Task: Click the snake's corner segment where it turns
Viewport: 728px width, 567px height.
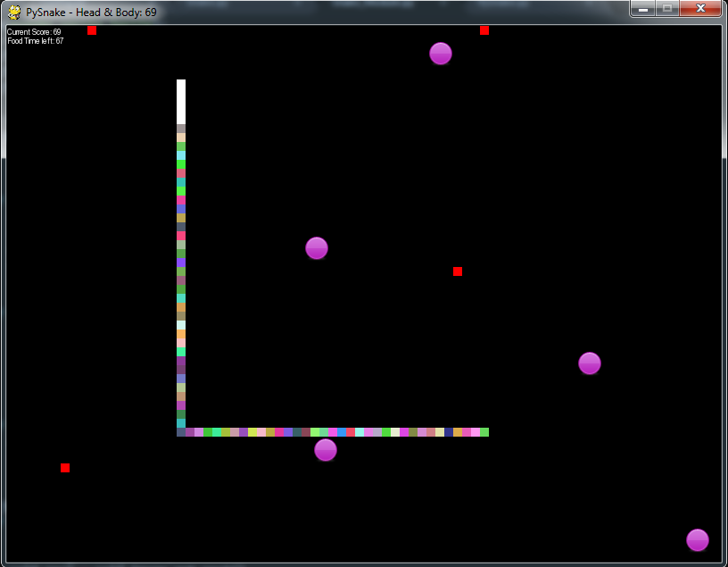Action: tap(181, 432)
